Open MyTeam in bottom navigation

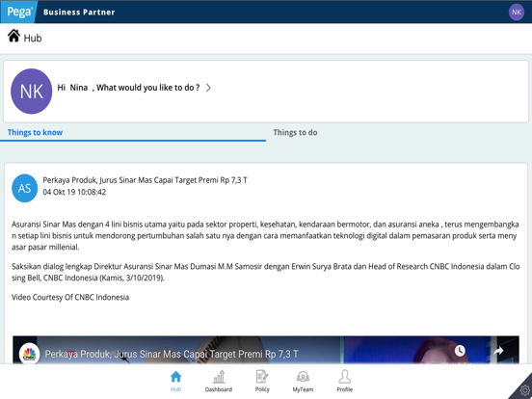coord(303,381)
